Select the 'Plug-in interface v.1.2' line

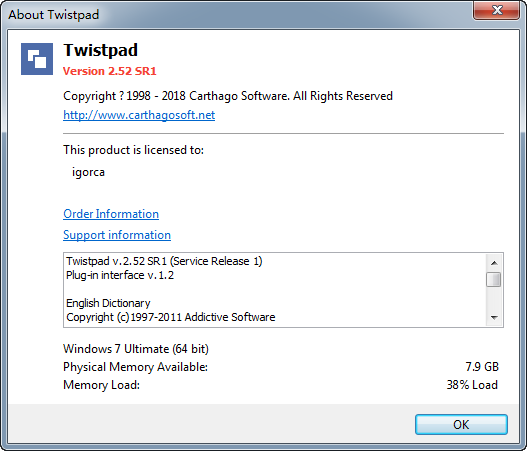120,275
